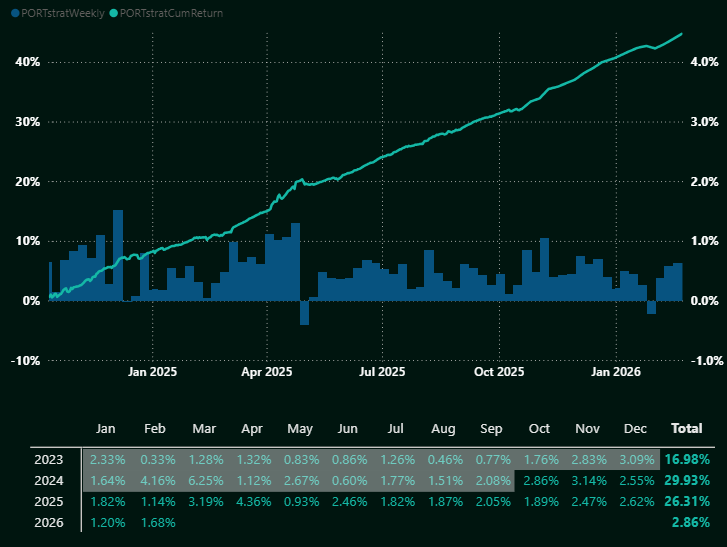Click the Jan 2026 x-axis label
This screenshot has width=727, height=547.
(614, 371)
